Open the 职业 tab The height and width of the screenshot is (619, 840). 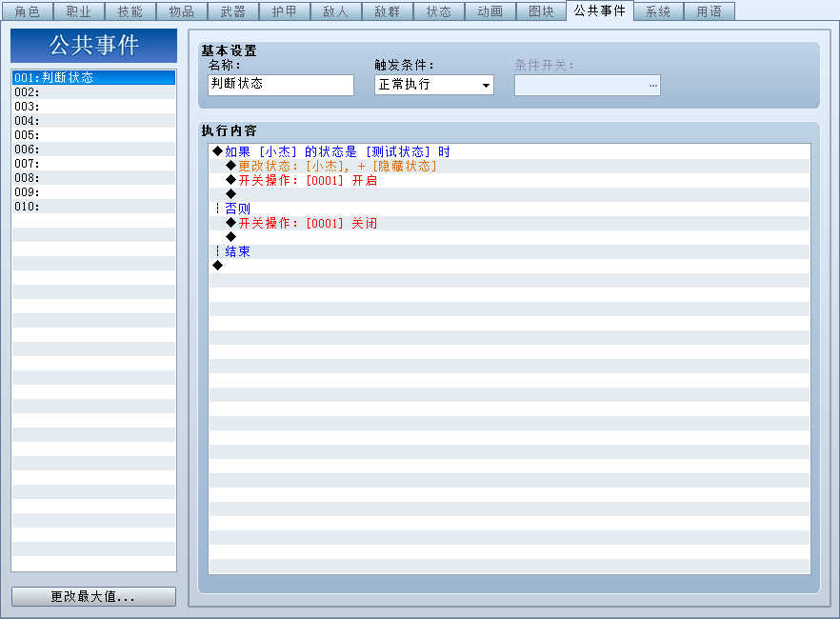pos(79,11)
